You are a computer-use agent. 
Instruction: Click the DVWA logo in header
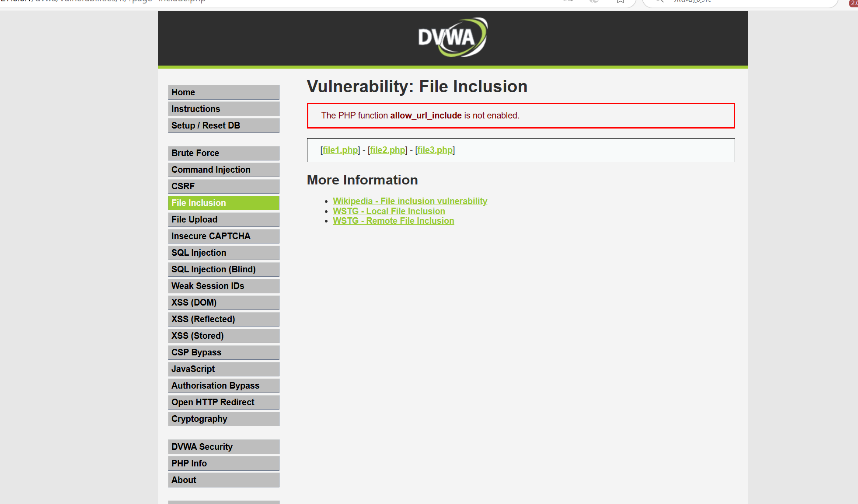coord(453,38)
